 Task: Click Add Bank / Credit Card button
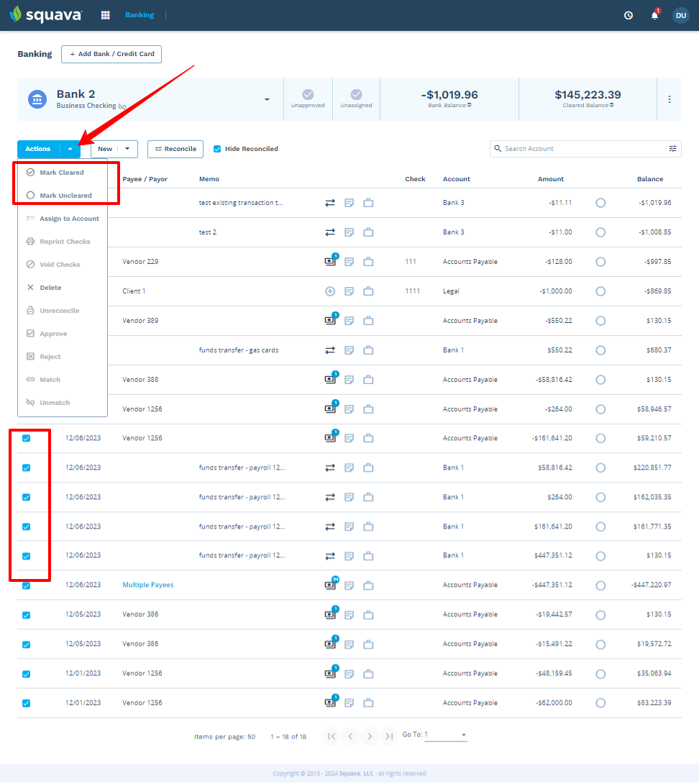pos(111,54)
